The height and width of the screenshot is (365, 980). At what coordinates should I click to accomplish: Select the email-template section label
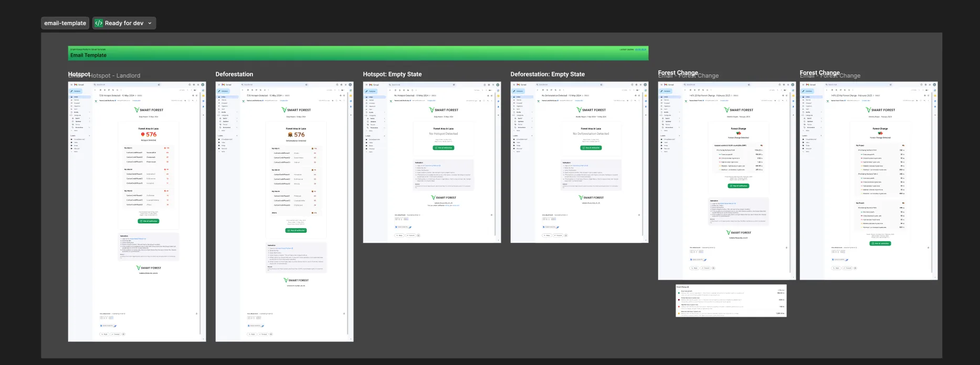click(x=65, y=23)
